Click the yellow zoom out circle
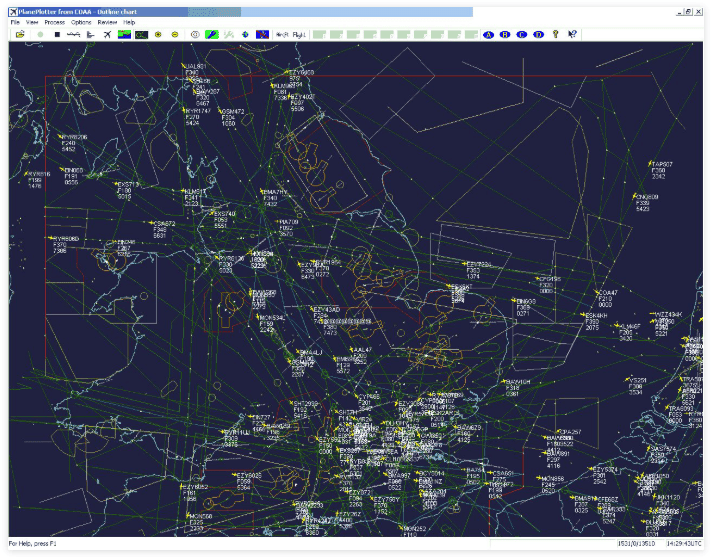The image size is (711, 557). click(175, 34)
